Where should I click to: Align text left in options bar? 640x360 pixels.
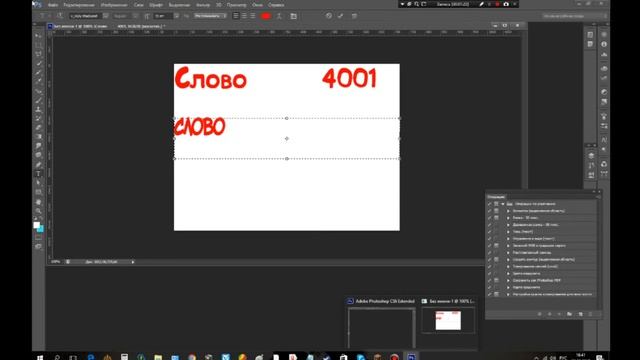coord(236,16)
